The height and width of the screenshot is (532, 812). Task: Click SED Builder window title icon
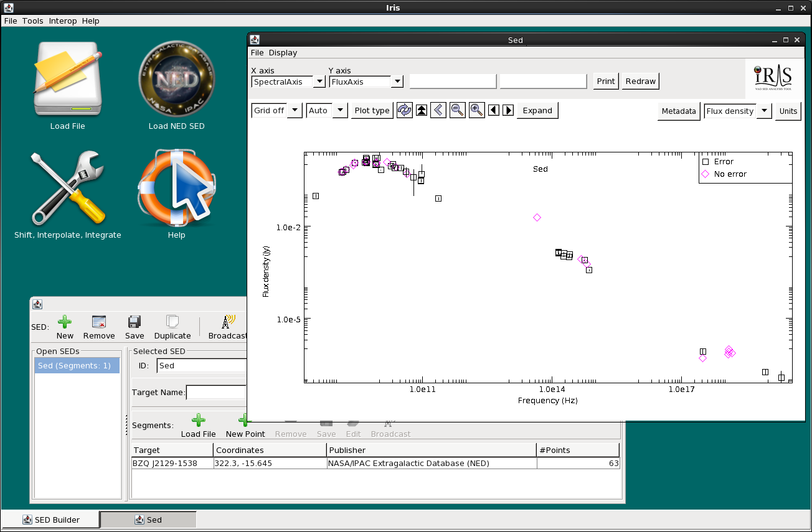pos(37,304)
